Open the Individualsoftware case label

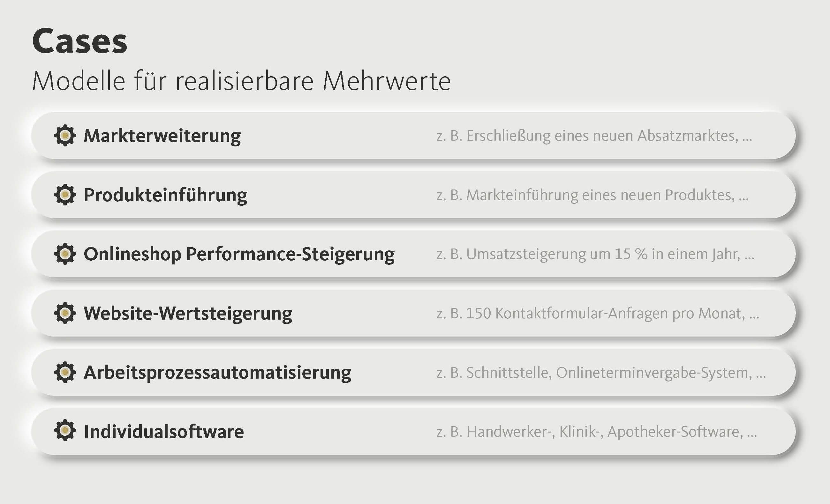tap(164, 432)
